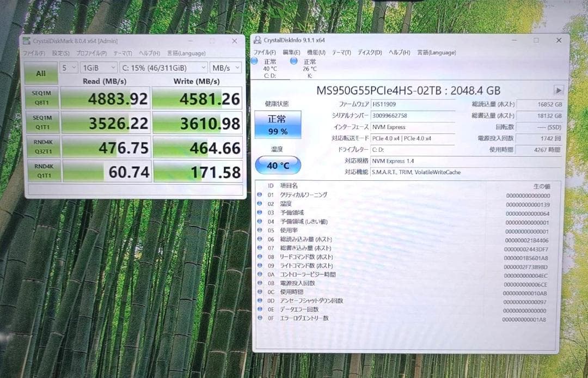Image resolution: width=588 pixels, height=378 pixels.
Task: Start all tests with the All button
Action: 41,73
